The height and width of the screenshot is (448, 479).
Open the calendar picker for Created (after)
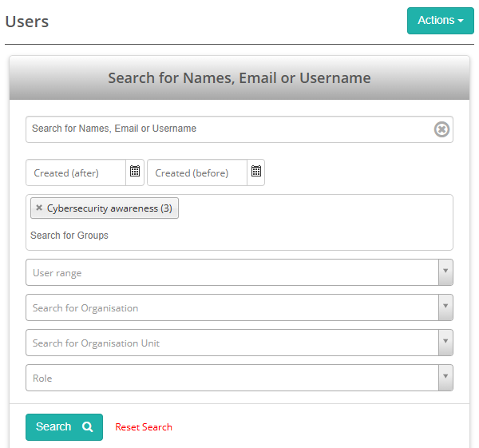pos(135,172)
